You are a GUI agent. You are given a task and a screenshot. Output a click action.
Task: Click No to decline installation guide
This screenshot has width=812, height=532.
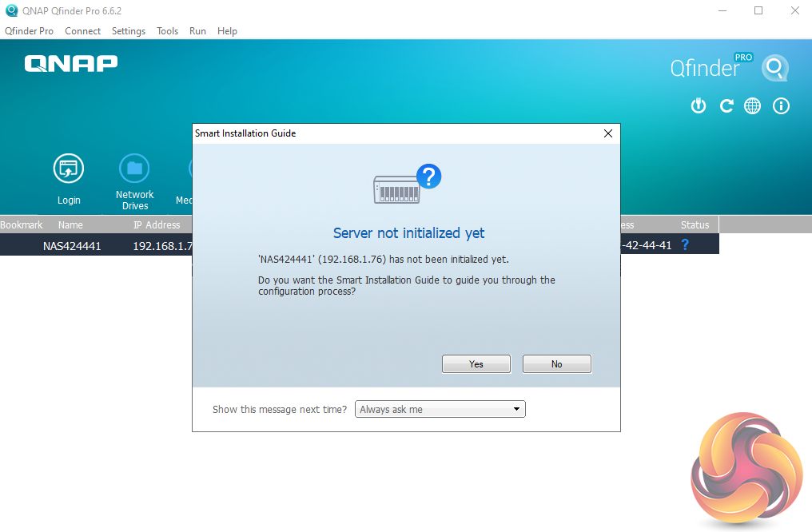tap(557, 363)
